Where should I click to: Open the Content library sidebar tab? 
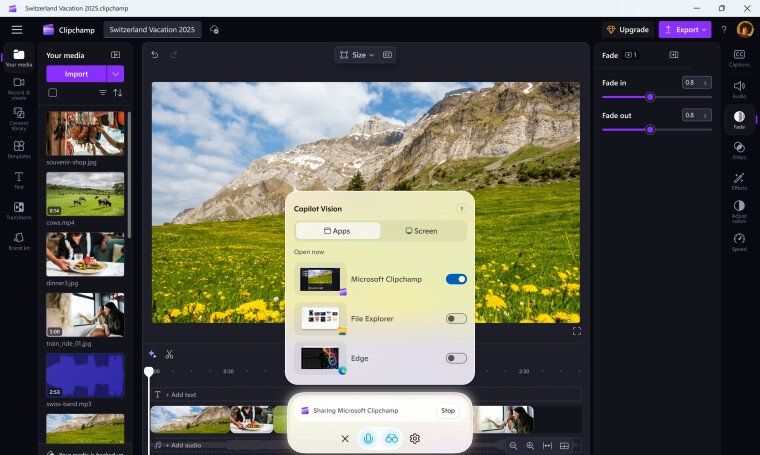(x=18, y=119)
